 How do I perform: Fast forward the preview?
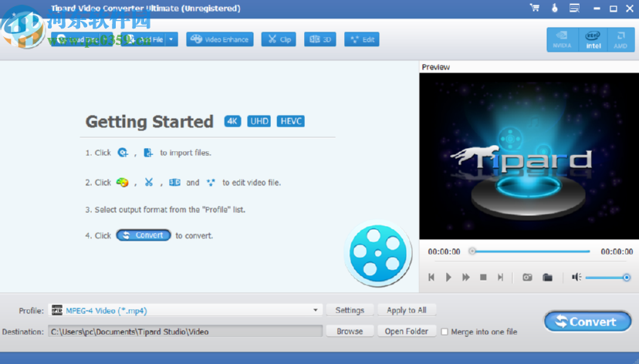tap(466, 278)
